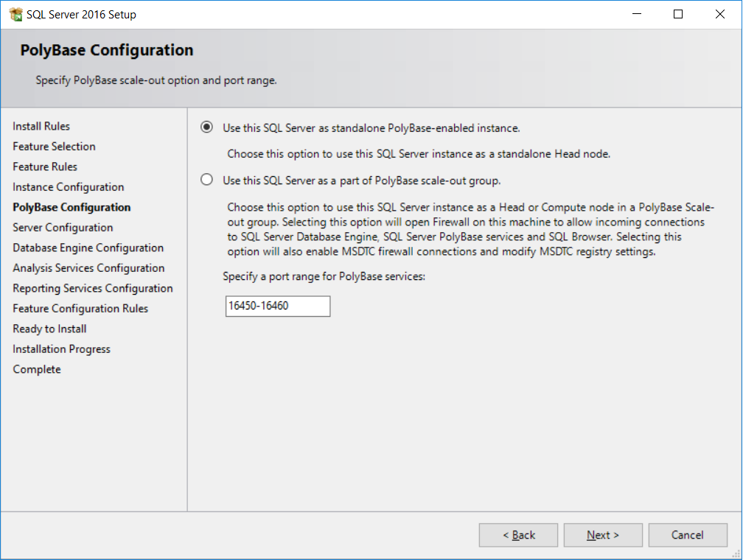Select the Analysis Services Configuration step
This screenshot has height=560, width=743.
tap(88, 268)
